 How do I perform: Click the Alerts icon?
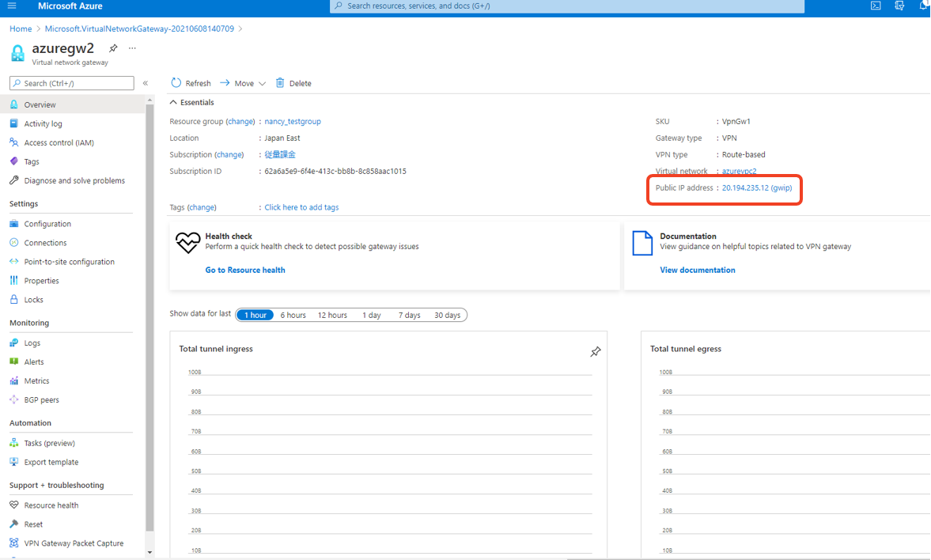pyautogui.click(x=14, y=361)
